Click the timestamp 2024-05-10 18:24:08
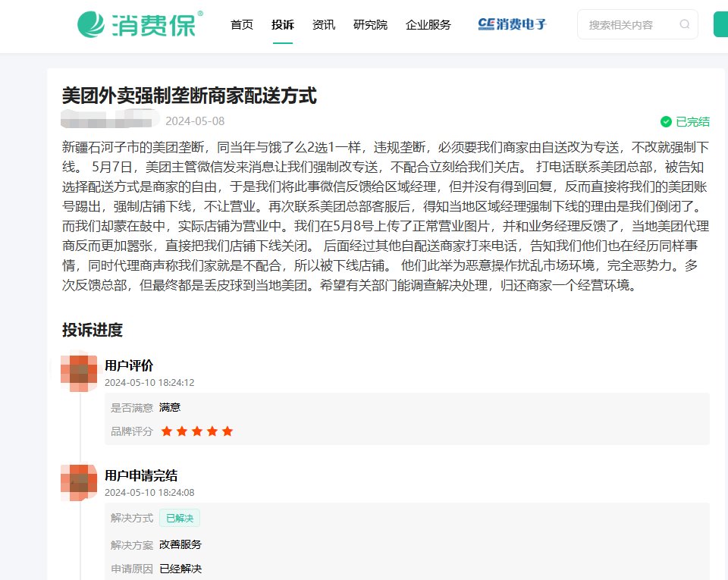 (149, 493)
